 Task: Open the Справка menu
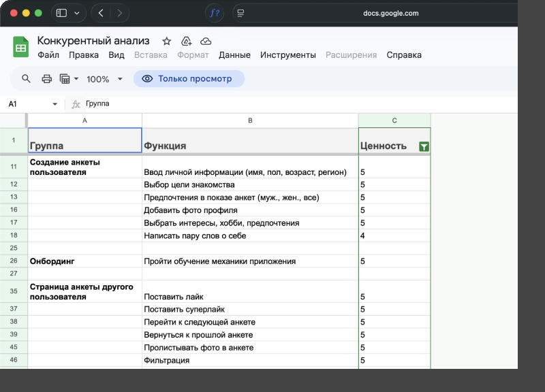(404, 55)
